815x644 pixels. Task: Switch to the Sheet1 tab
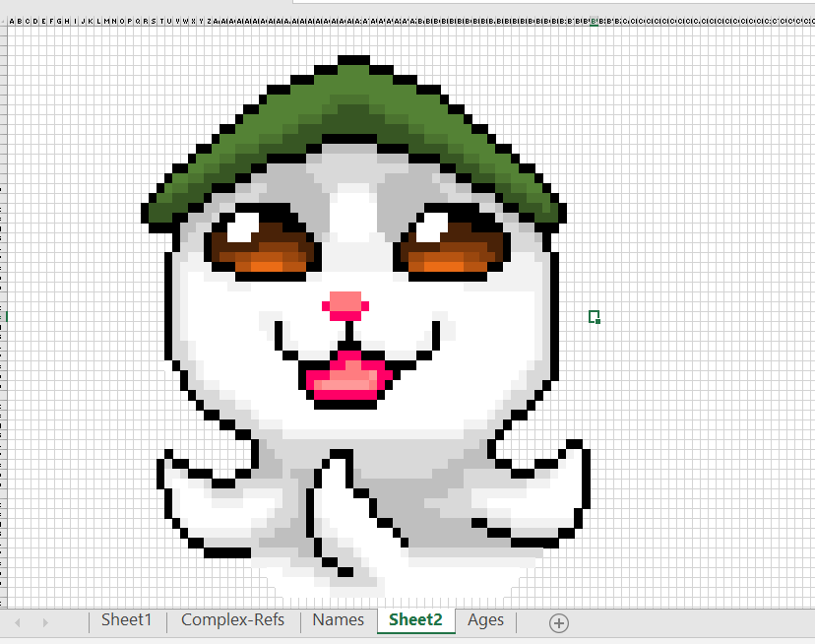pyautogui.click(x=126, y=620)
